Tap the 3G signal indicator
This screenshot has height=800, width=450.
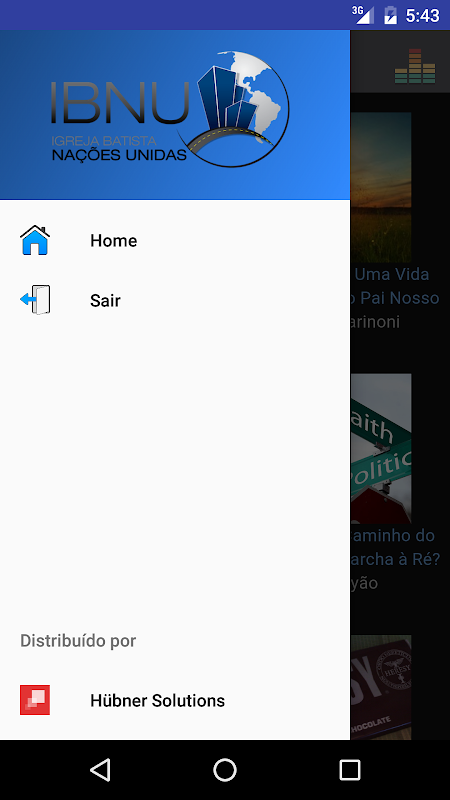click(x=363, y=15)
